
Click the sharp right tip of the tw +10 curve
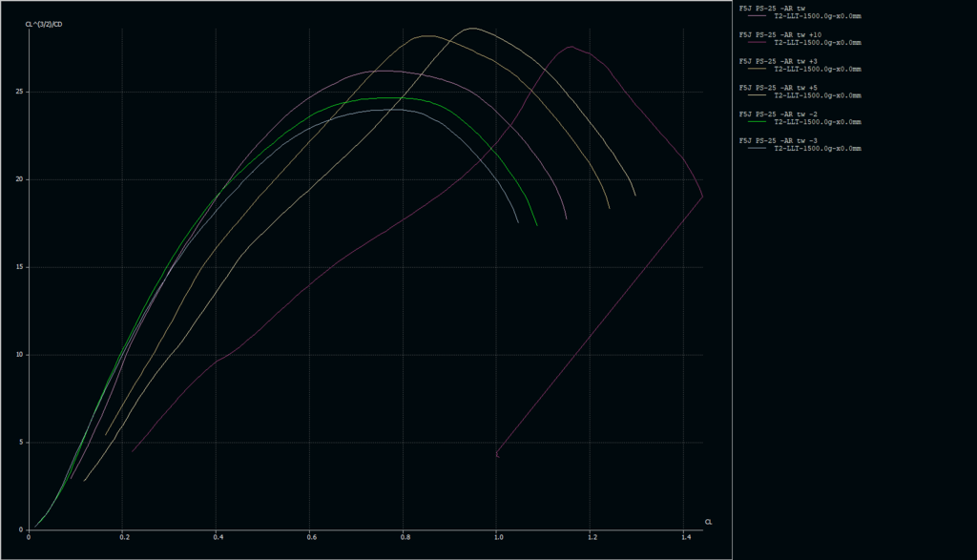[x=702, y=197]
